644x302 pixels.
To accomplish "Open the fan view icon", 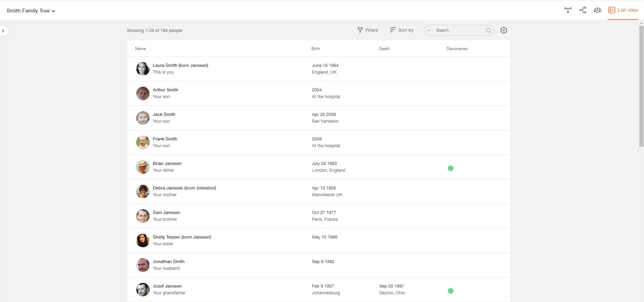I will click(598, 10).
